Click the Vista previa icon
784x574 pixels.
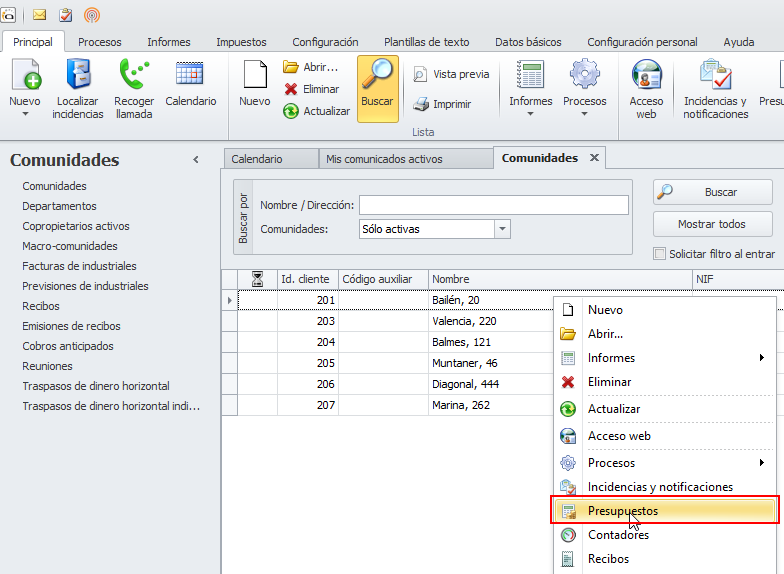(421, 75)
